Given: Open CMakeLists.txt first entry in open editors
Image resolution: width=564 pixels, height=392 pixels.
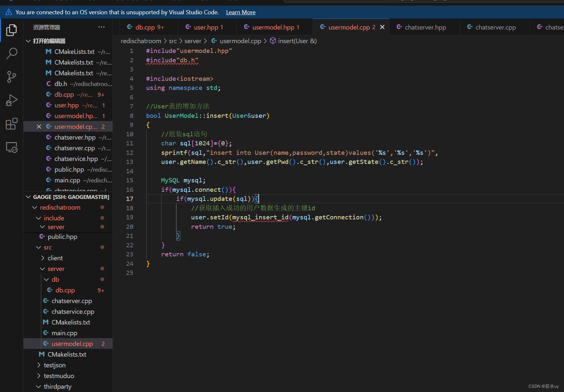Looking at the screenshot, I should pos(68,52).
